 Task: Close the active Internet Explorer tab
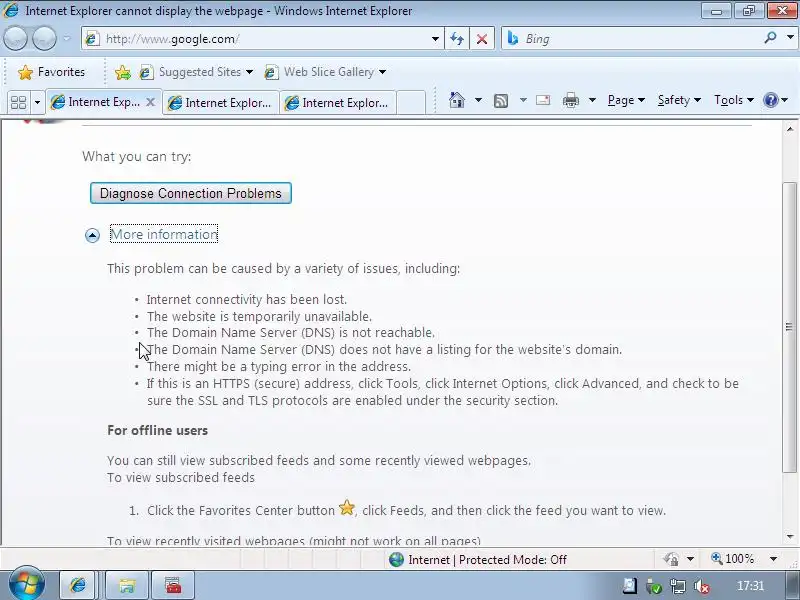pos(150,102)
